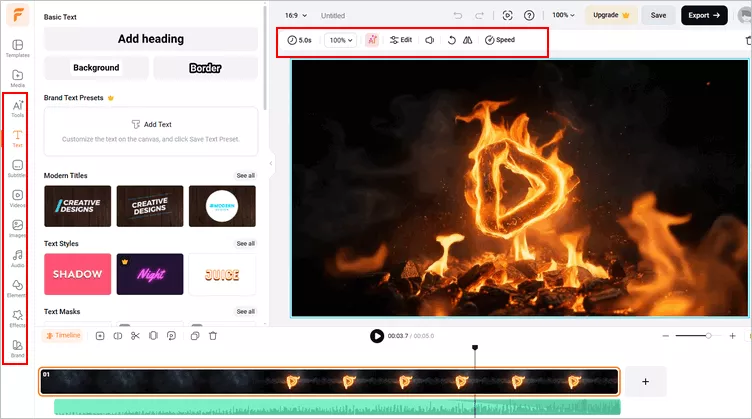Screen dimensions: 752x419
Task: Add Border style text
Action: (205, 68)
